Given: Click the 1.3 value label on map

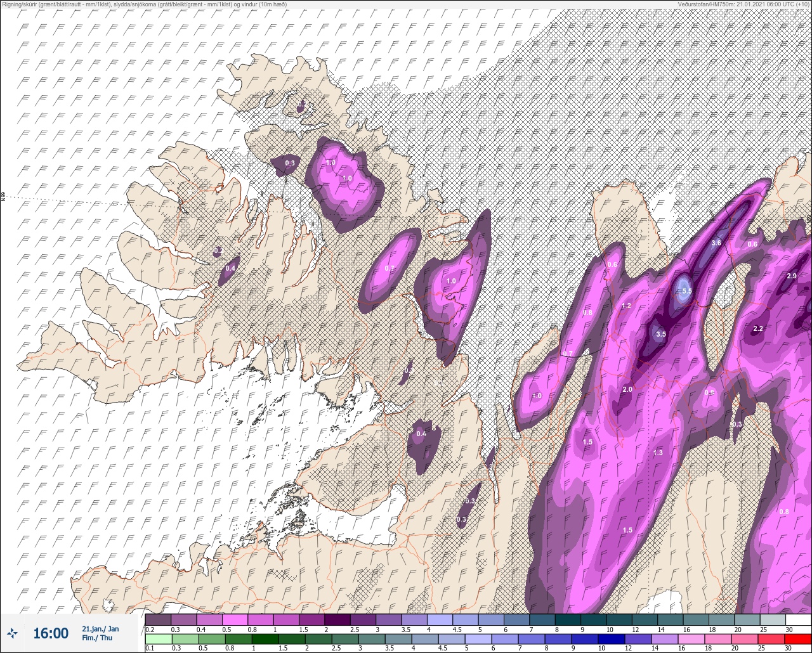Looking at the screenshot, I should tap(658, 453).
